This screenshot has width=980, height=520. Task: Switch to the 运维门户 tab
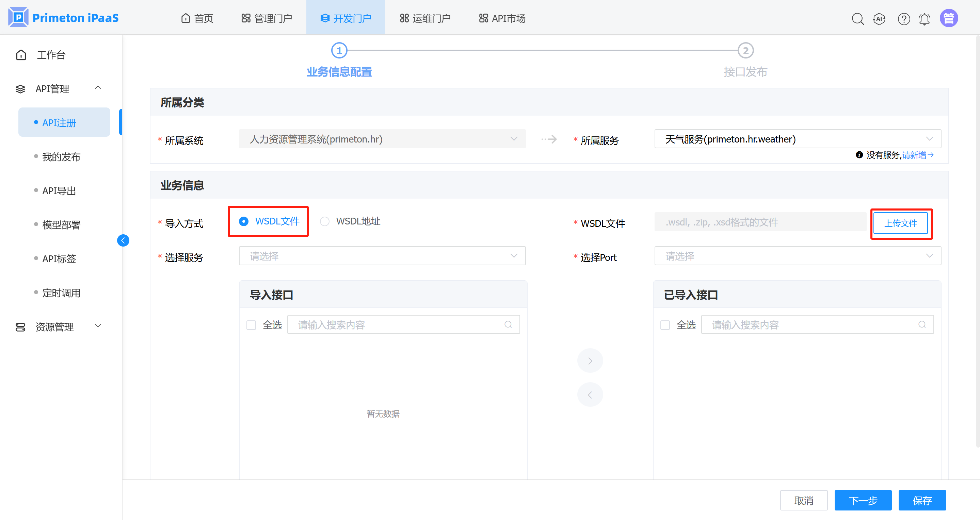[425, 18]
